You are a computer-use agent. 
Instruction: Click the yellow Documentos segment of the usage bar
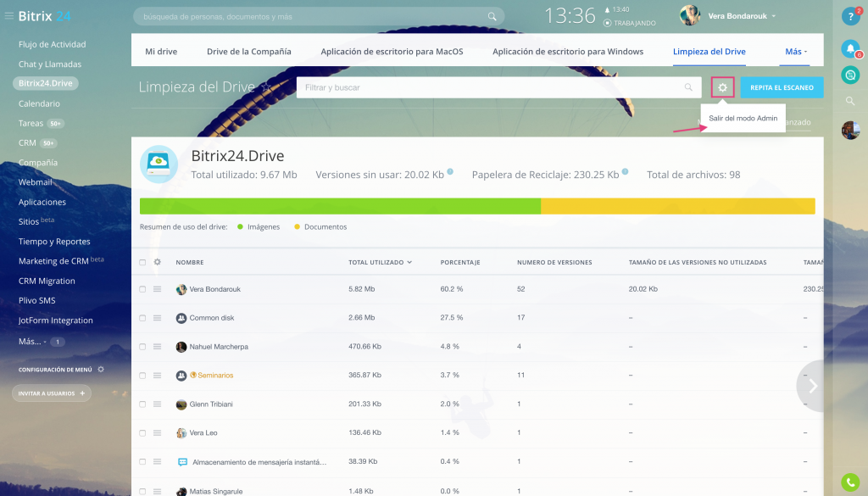point(678,206)
